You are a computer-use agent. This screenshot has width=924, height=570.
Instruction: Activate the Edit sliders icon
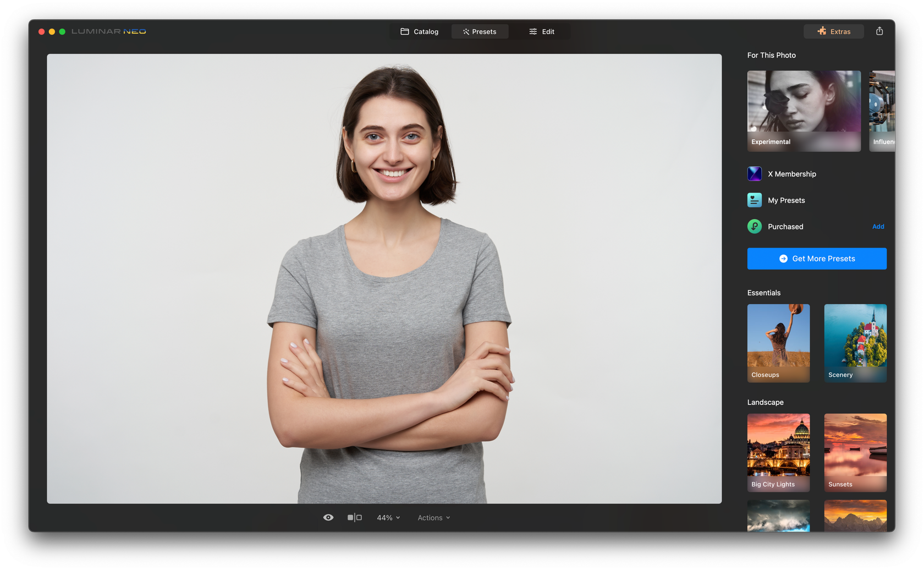pos(531,31)
